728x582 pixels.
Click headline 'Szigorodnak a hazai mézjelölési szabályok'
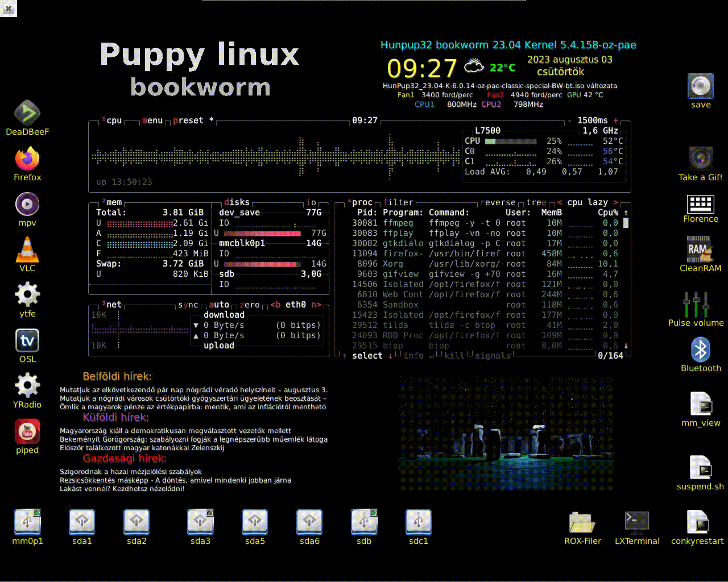(131, 472)
